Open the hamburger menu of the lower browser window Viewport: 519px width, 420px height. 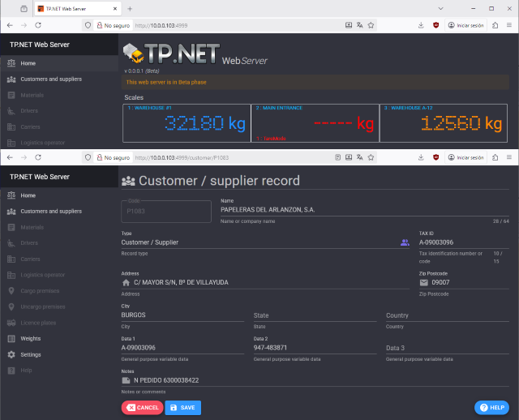[509, 157]
